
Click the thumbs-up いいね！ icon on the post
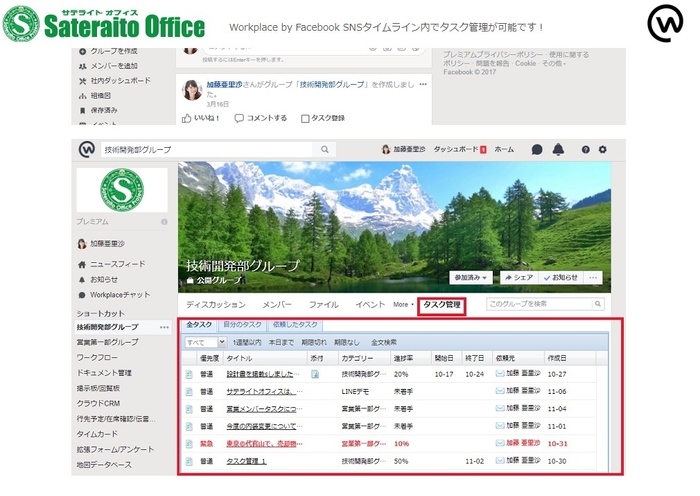(186, 118)
